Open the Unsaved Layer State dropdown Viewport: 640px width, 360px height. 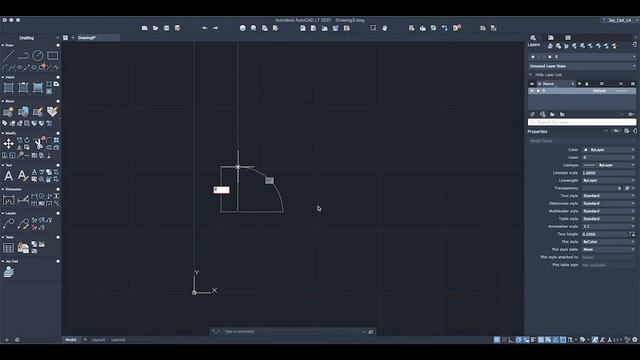click(x=582, y=66)
